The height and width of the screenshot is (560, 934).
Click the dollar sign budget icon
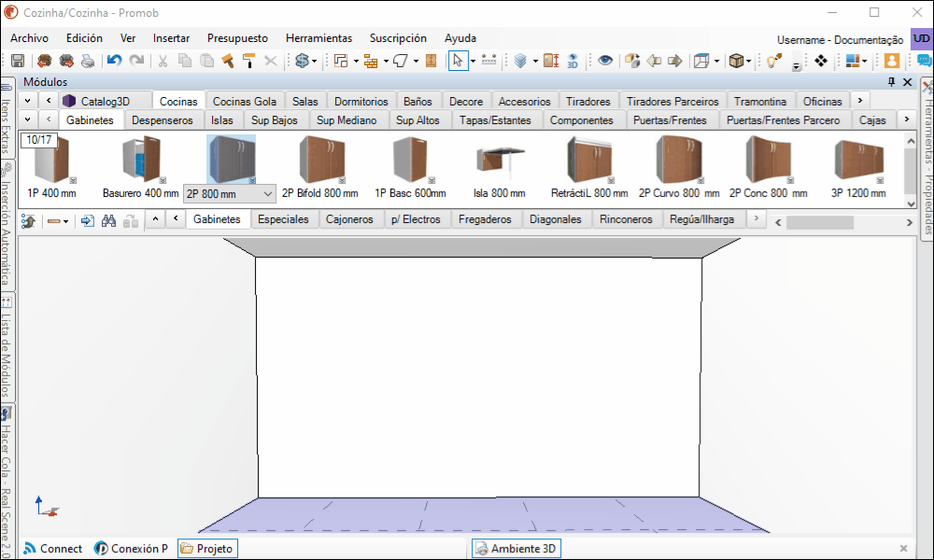click(302, 61)
